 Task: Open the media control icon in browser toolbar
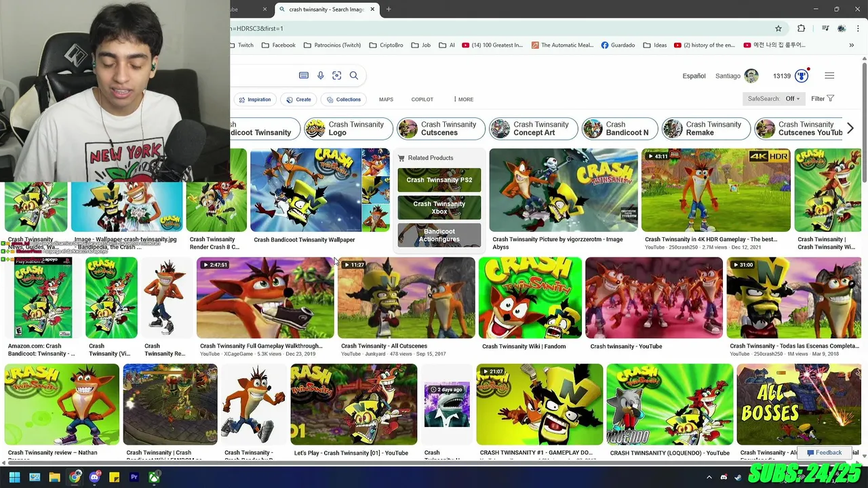[825, 28]
